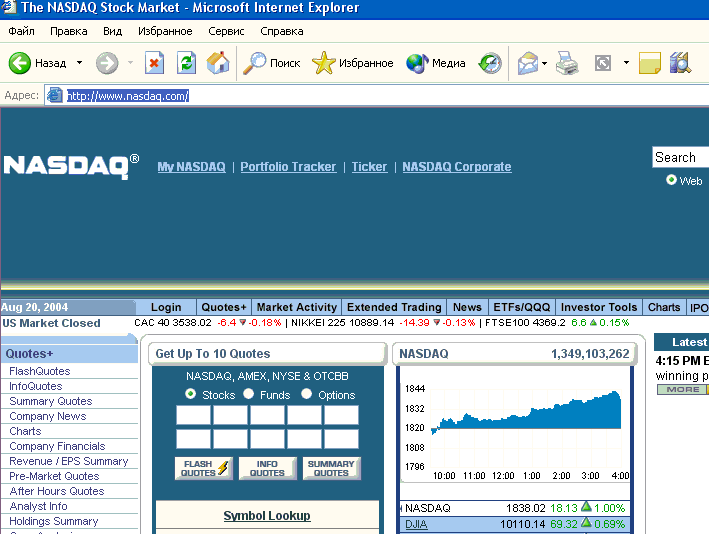
Task: Open the Investor Tools tab
Action: [x=599, y=307]
